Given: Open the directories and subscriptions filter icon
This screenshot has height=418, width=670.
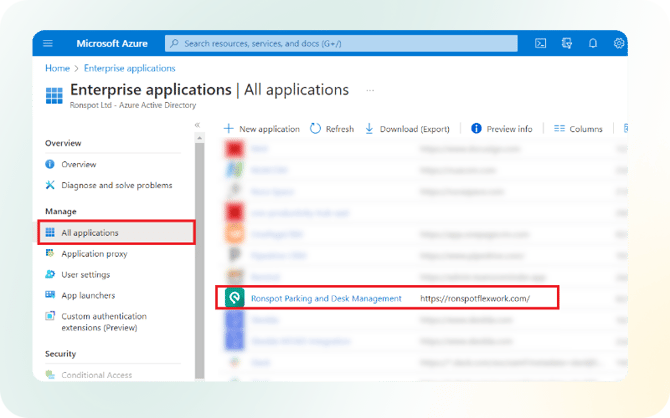Looking at the screenshot, I should coord(567,43).
